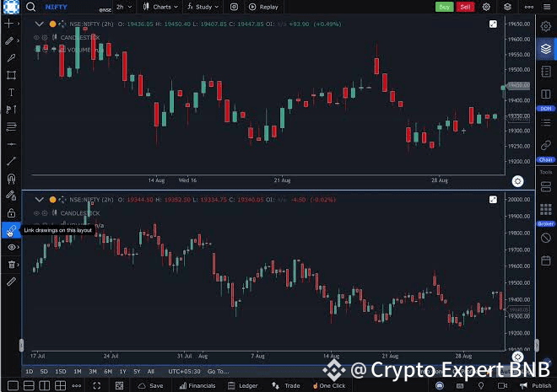This screenshot has height=392, width=557.
Task: Open the Broker grid panel
Action: (546, 224)
